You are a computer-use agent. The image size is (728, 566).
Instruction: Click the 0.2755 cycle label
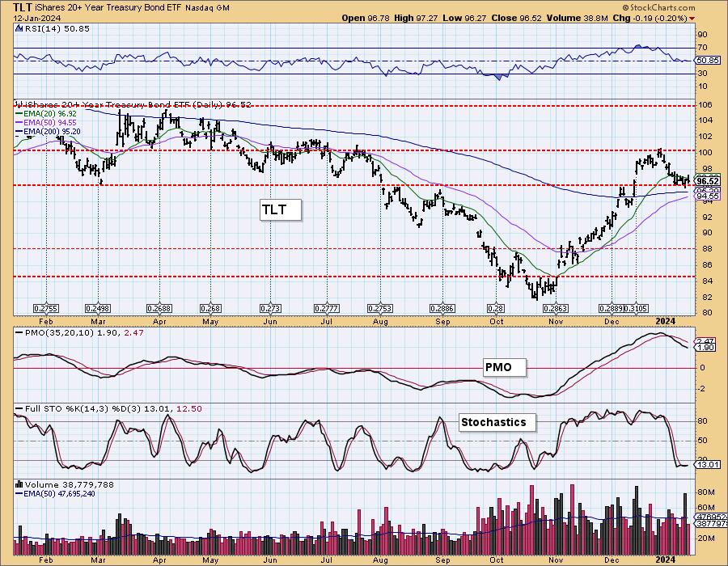click(x=46, y=309)
